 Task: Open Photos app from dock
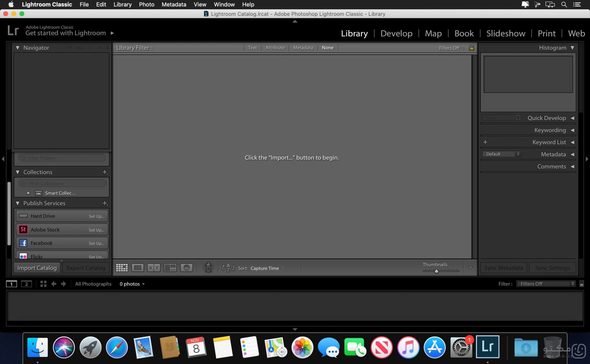[x=302, y=347]
